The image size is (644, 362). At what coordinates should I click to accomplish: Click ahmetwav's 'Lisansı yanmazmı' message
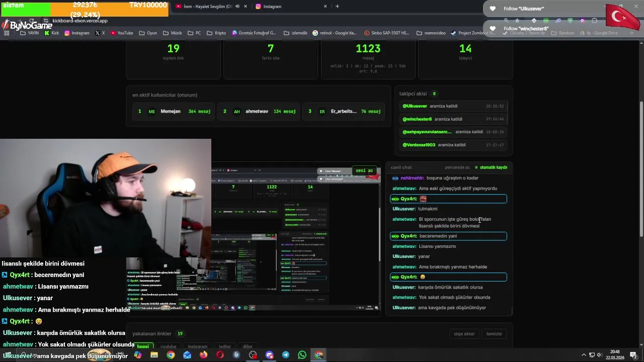coord(448,246)
